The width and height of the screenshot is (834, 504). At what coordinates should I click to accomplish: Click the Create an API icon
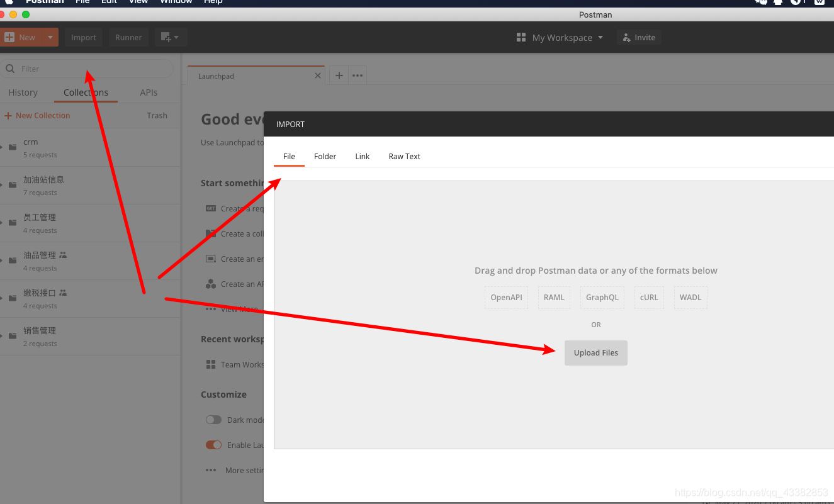coord(211,284)
